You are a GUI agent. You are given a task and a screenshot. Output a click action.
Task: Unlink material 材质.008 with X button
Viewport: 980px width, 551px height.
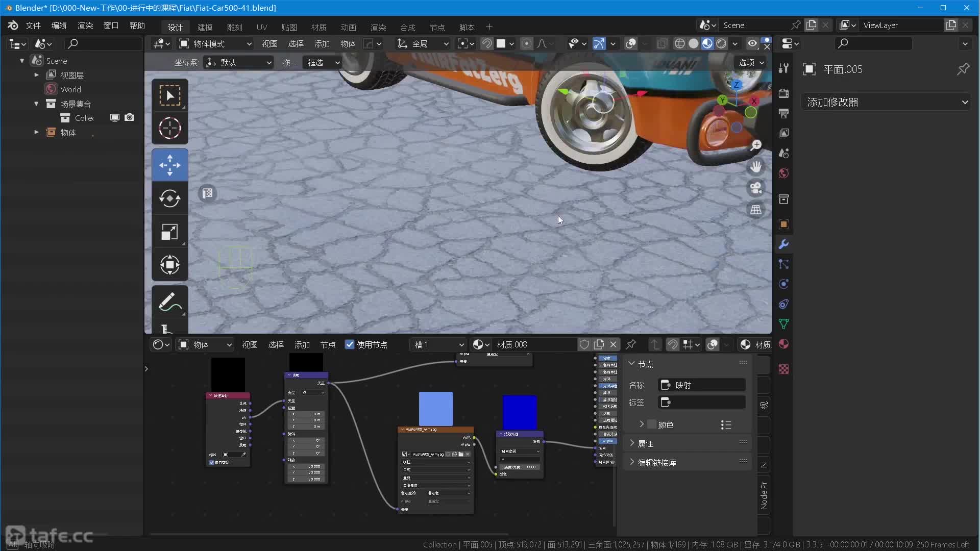[614, 344]
